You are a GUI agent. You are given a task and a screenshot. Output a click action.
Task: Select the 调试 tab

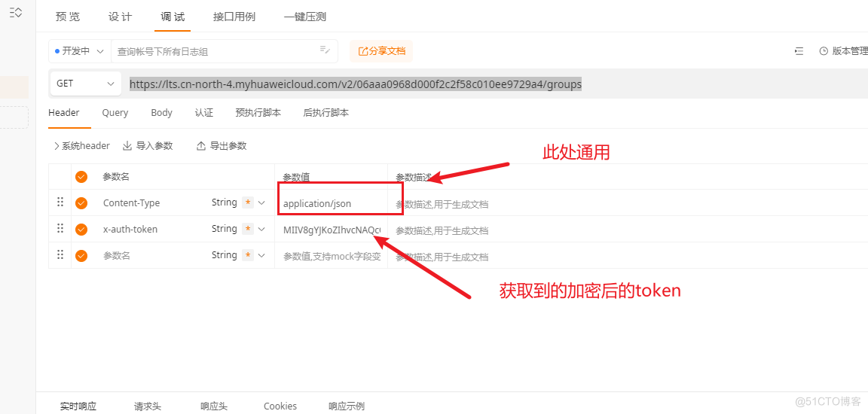(172, 17)
